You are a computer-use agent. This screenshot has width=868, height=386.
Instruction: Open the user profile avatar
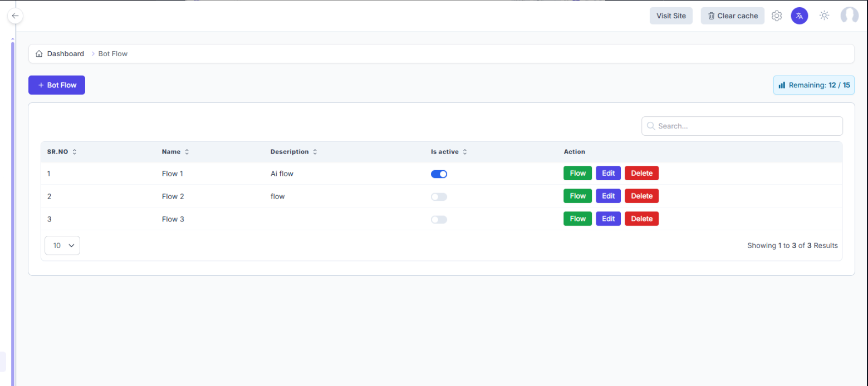849,16
